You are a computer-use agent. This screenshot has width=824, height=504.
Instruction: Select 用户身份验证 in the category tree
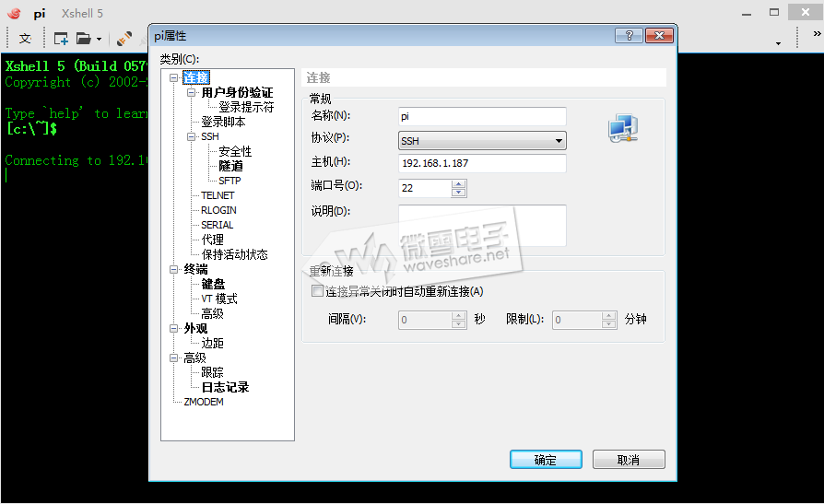pyautogui.click(x=237, y=92)
